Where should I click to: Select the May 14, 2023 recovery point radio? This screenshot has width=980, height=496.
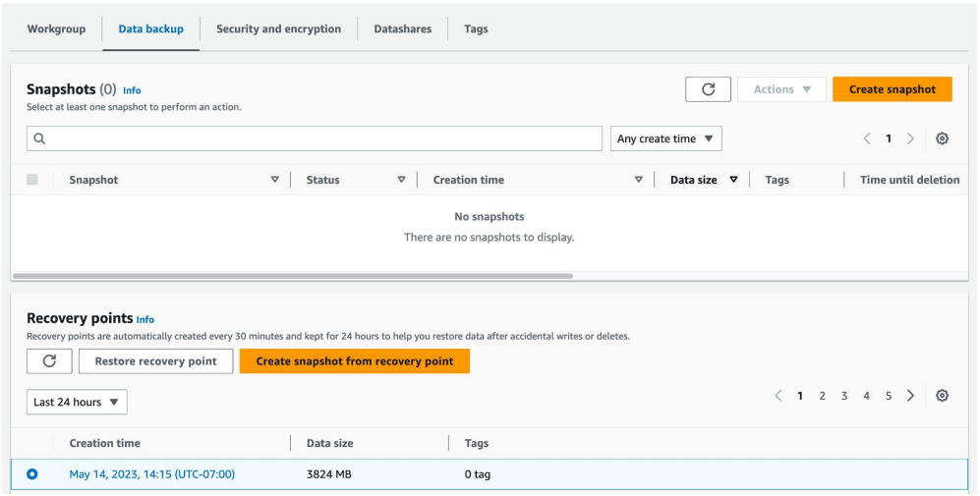pos(32,474)
